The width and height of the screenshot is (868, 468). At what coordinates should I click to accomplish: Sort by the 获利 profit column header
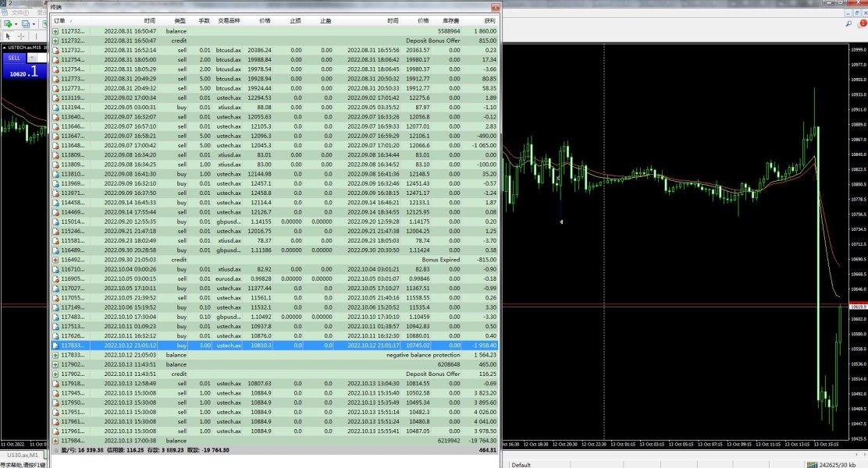coord(489,20)
